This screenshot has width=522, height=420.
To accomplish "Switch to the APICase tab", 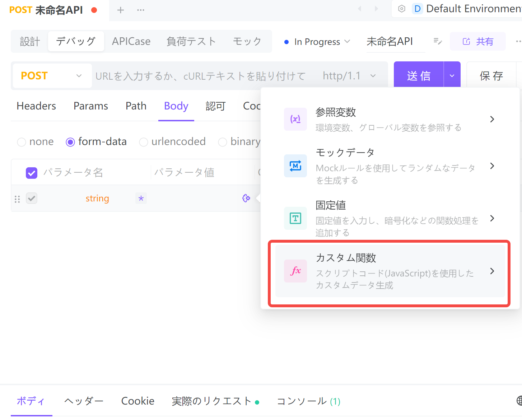I will (x=131, y=41).
